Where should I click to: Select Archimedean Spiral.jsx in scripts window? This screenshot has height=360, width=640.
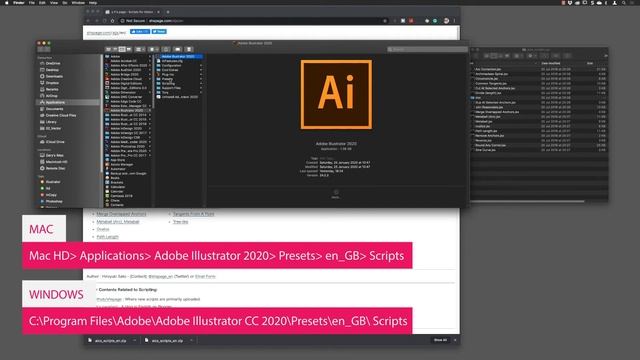(x=491, y=74)
